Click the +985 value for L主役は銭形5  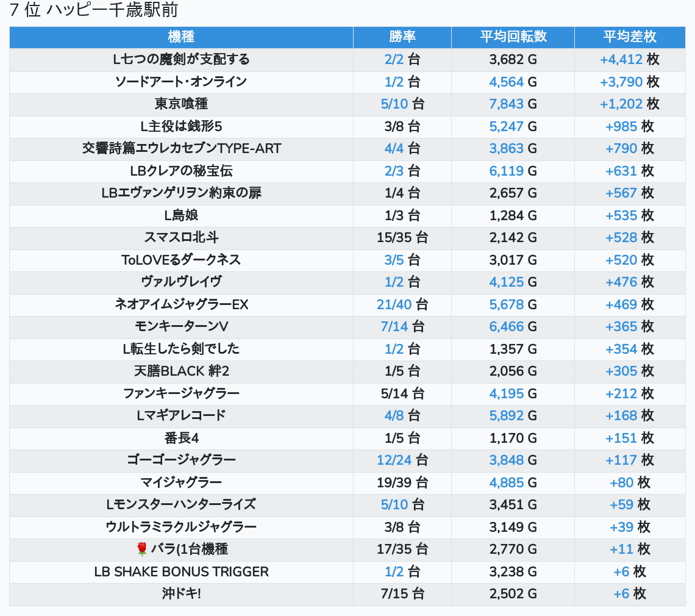pos(621,126)
